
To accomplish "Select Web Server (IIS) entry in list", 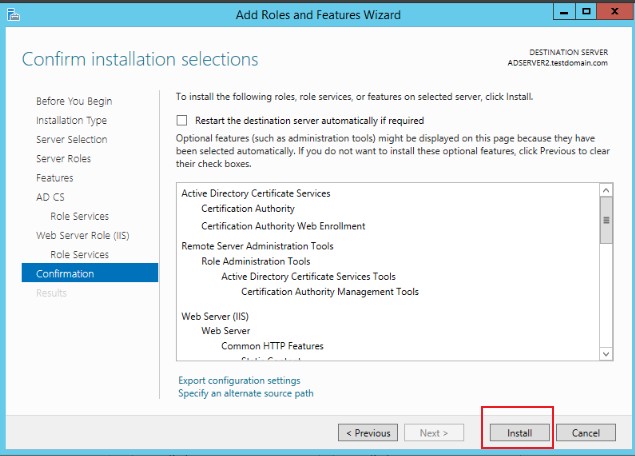I will coord(215,316).
